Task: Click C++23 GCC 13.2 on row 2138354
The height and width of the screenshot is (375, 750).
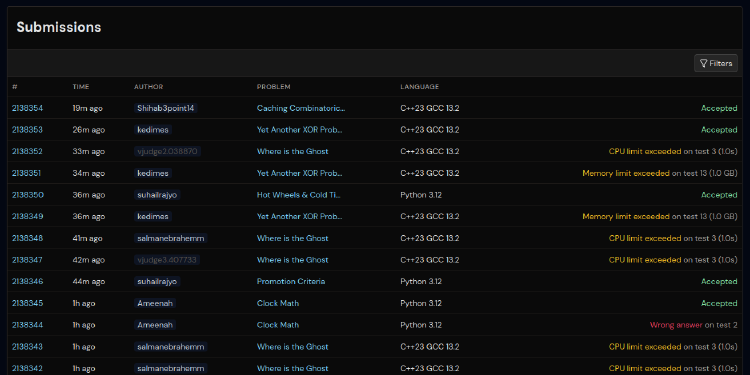Action: (430, 108)
